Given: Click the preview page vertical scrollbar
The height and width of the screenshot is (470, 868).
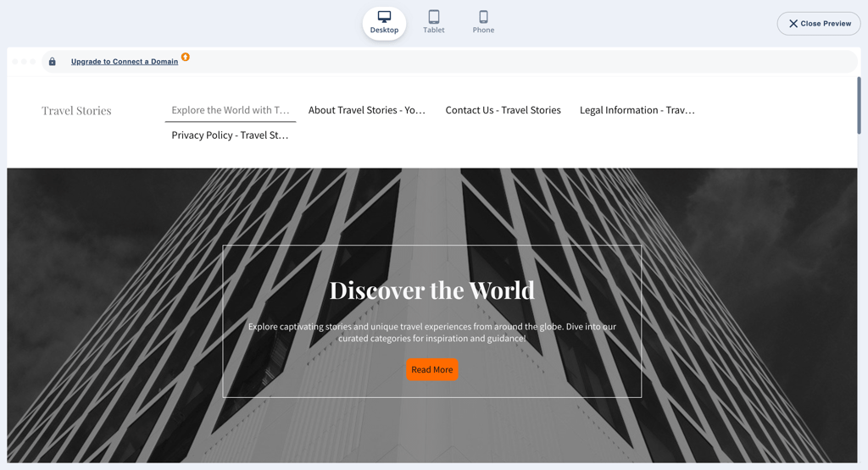Looking at the screenshot, I should coord(860,105).
